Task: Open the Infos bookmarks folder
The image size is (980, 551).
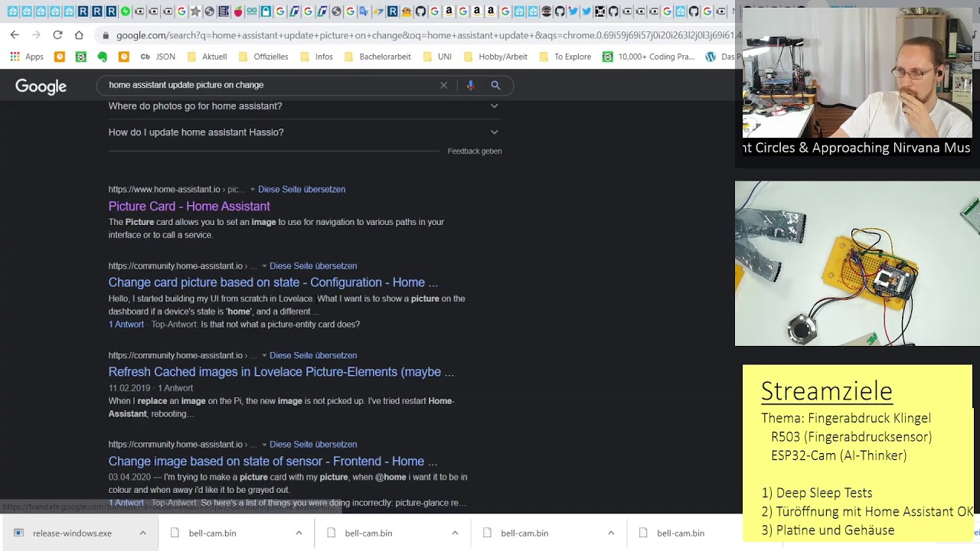Action: (x=316, y=57)
